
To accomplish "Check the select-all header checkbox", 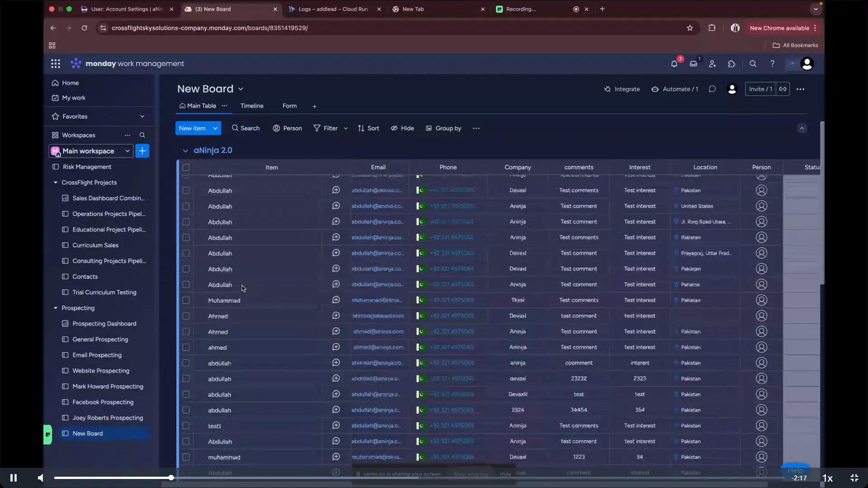I will tap(186, 167).
